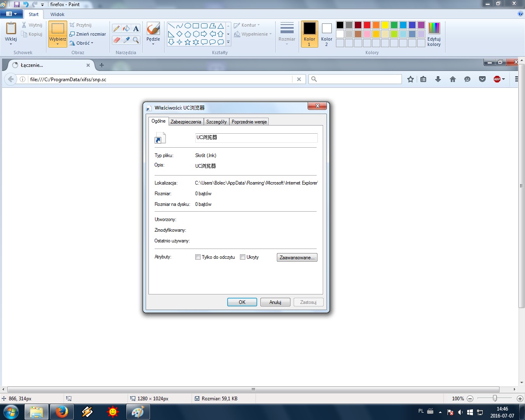Click the Pędzle brush icon
Screen dimensions: 525x420
tap(153, 29)
